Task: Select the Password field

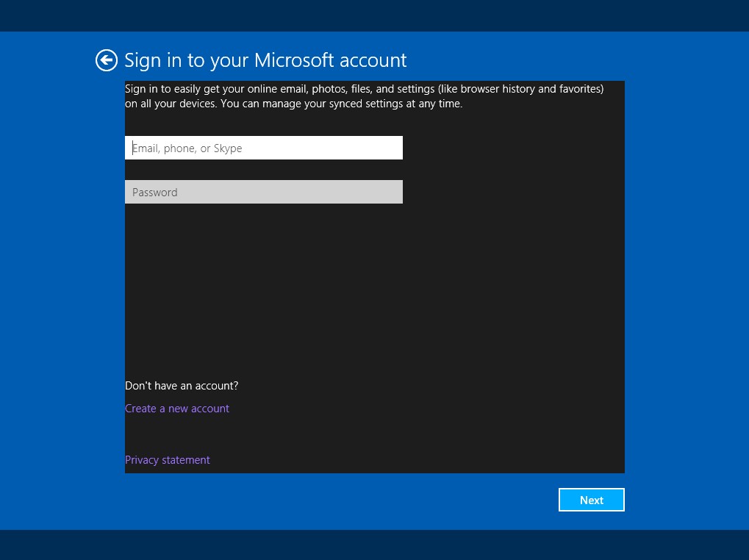Action: 264,192
